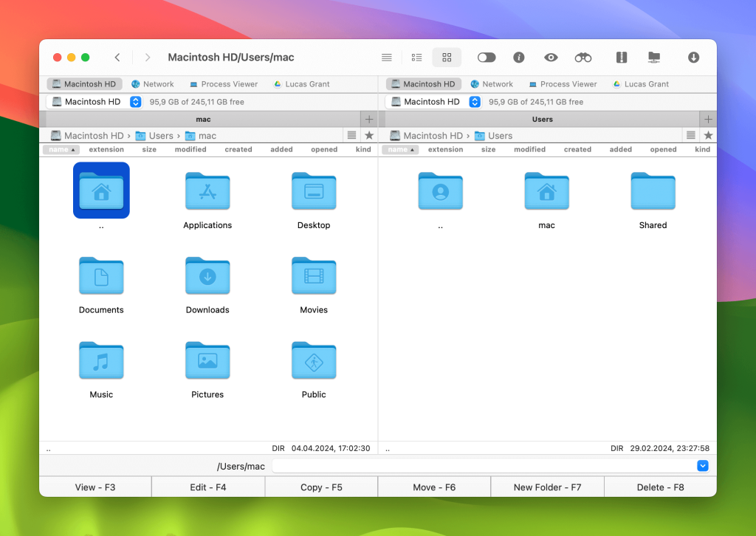The width and height of the screenshot is (756, 536).
Task: Select the Users tab in the right pane
Action: (543, 119)
